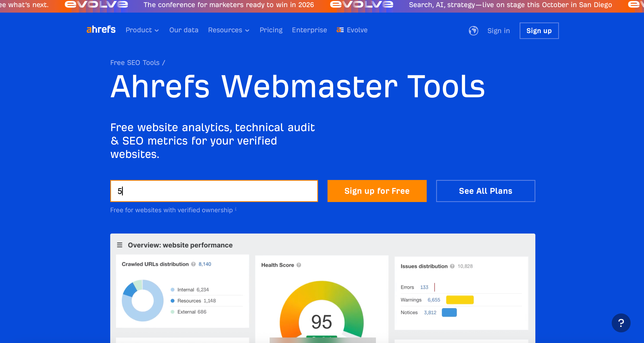This screenshot has width=644, height=343.
Task: Open the Pricing page
Action: [x=271, y=30]
